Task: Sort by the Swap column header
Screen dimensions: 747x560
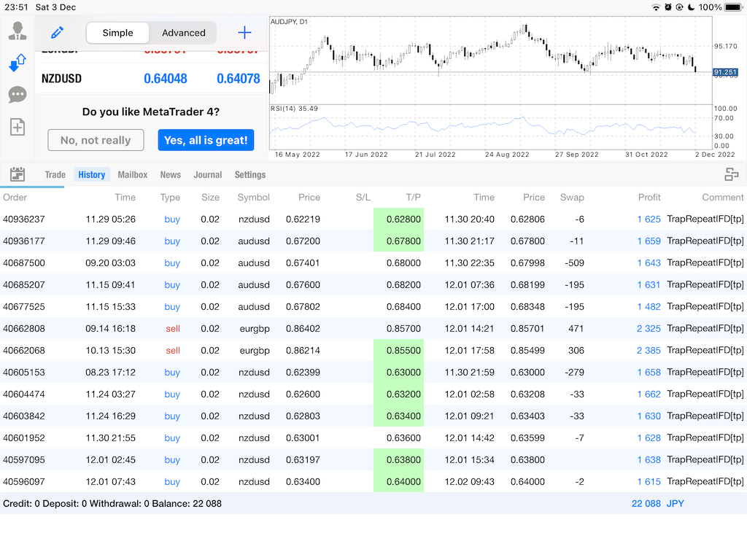Action: (x=572, y=197)
